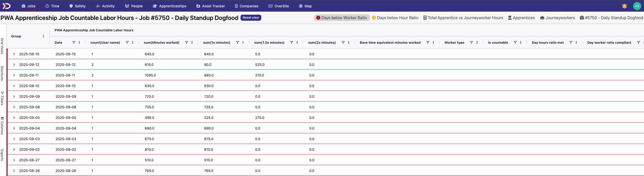Navigate to the People tab

[134, 6]
